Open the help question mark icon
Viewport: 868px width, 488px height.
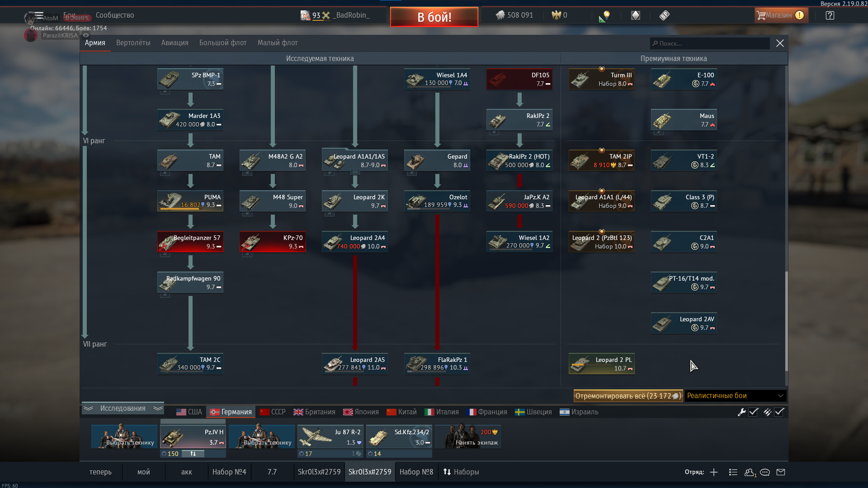tap(830, 15)
